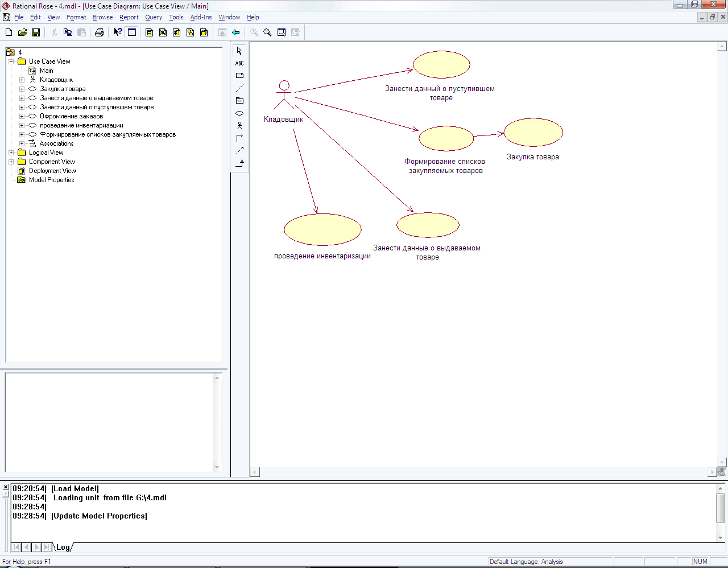Activate the Context Help pointer icon
728x568 pixels.
coord(118,32)
